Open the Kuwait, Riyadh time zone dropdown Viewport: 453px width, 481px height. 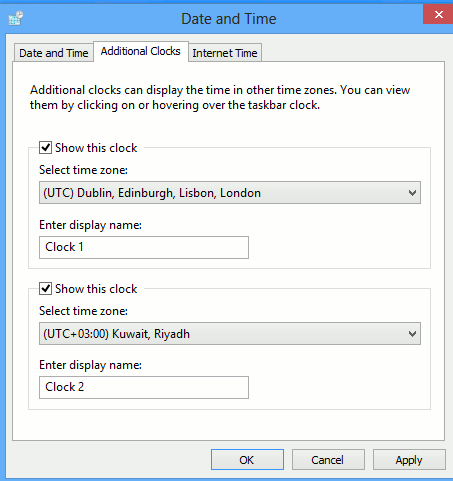tap(230, 334)
